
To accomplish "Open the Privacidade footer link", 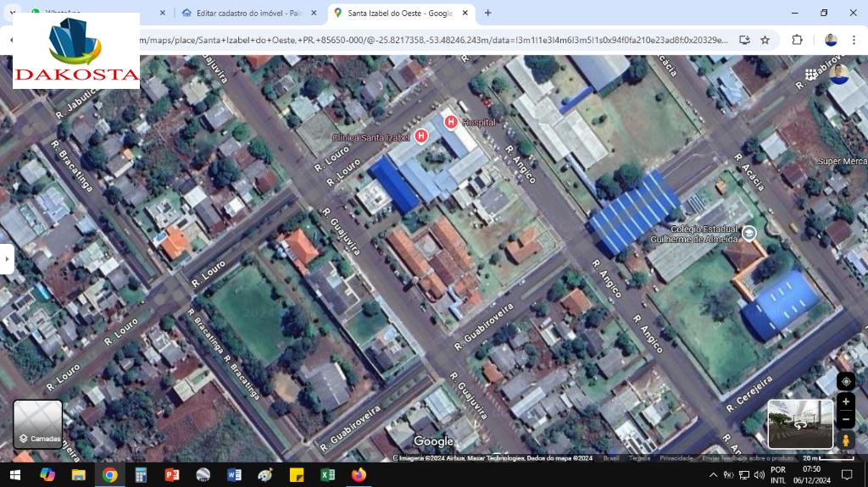I will tap(676, 458).
